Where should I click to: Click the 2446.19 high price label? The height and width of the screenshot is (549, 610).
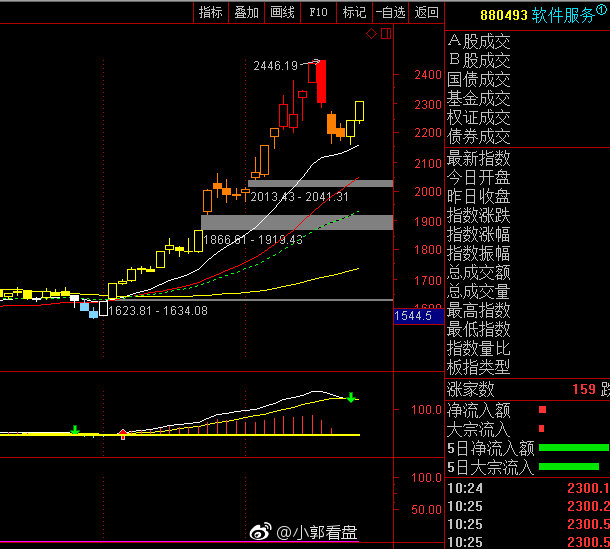tap(275, 66)
